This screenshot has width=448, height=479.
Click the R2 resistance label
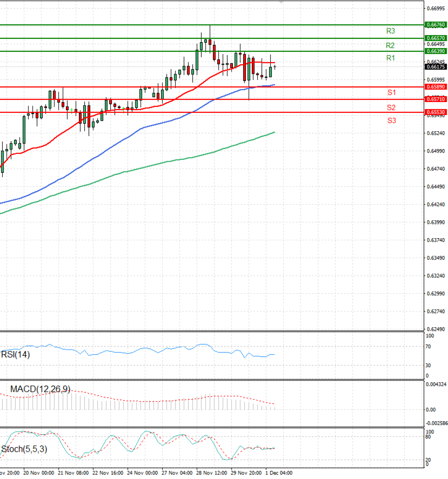(390, 46)
